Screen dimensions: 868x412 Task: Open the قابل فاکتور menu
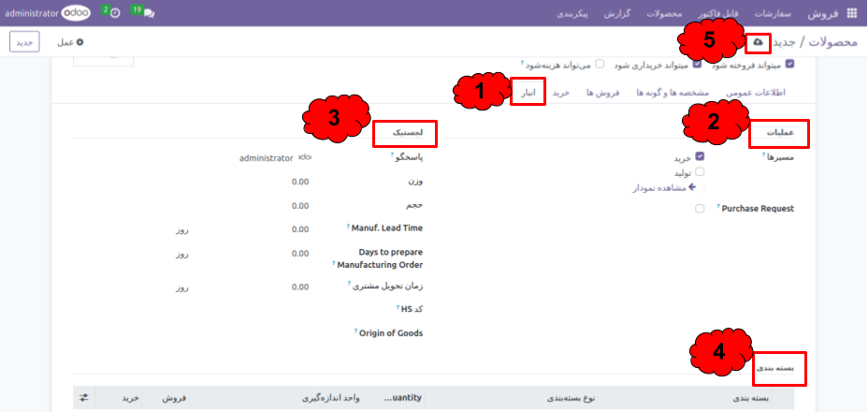click(717, 14)
